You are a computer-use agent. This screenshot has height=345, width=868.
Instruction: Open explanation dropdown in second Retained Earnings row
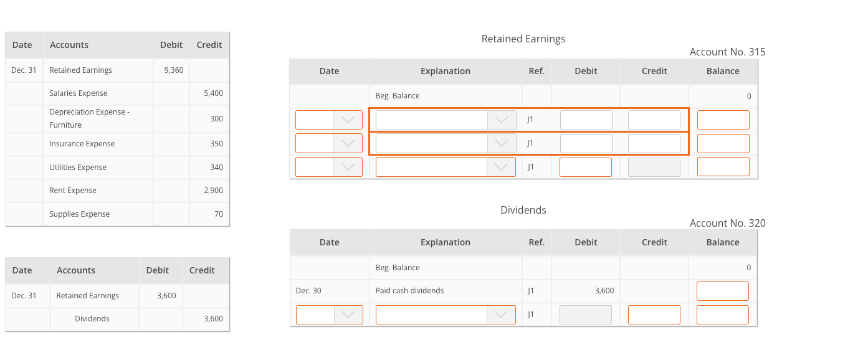(x=446, y=143)
